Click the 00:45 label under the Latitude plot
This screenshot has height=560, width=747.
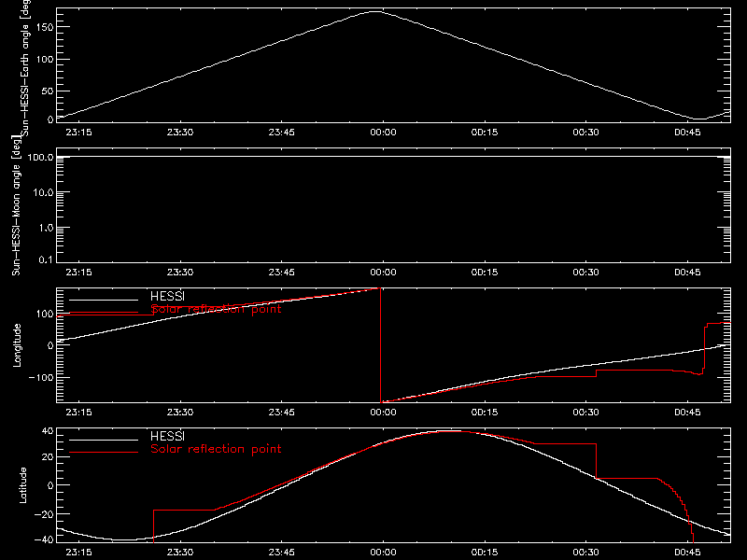687,553
